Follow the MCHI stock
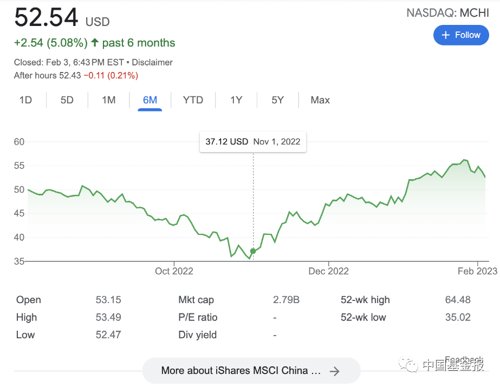This screenshot has width=500, height=387. pos(461,35)
